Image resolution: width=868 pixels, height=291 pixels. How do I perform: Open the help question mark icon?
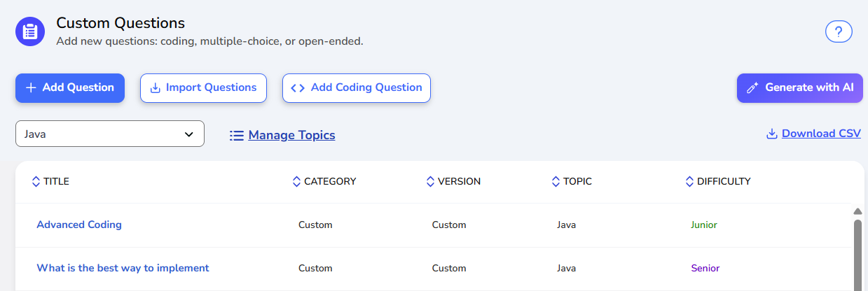pyautogui.click(x=839, y=31)
